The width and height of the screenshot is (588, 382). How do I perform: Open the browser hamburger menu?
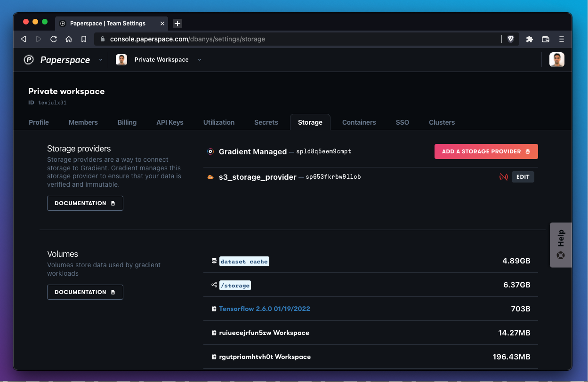[x=561, y=39]
